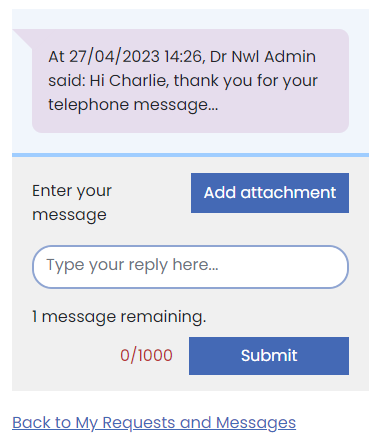378x444 pixels.
Task: Click the 0/1000 character counter
Action: point(146,355)
